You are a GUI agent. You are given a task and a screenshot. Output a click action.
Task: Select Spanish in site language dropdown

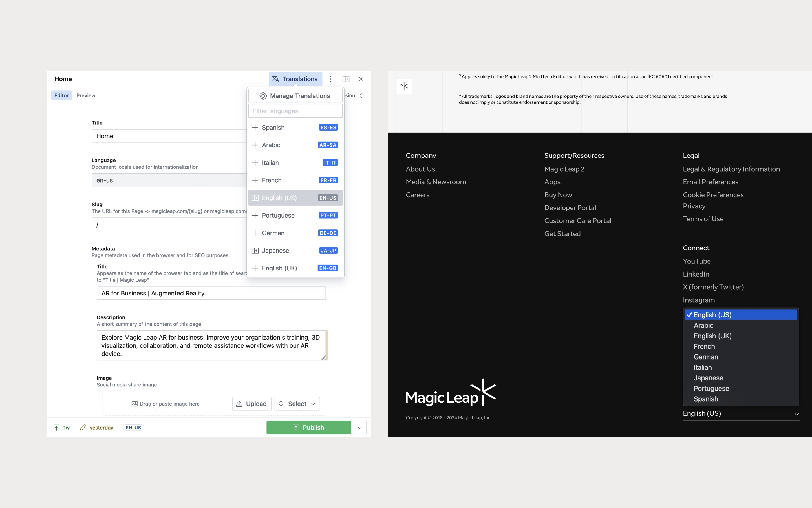tap(741, 399)
